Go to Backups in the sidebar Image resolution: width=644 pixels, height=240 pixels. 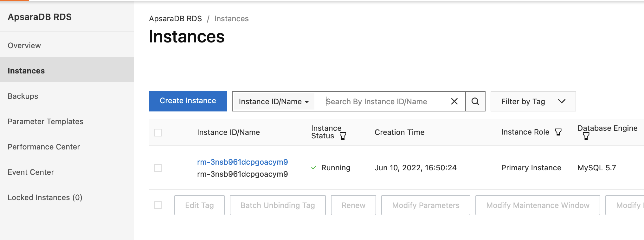67,96
